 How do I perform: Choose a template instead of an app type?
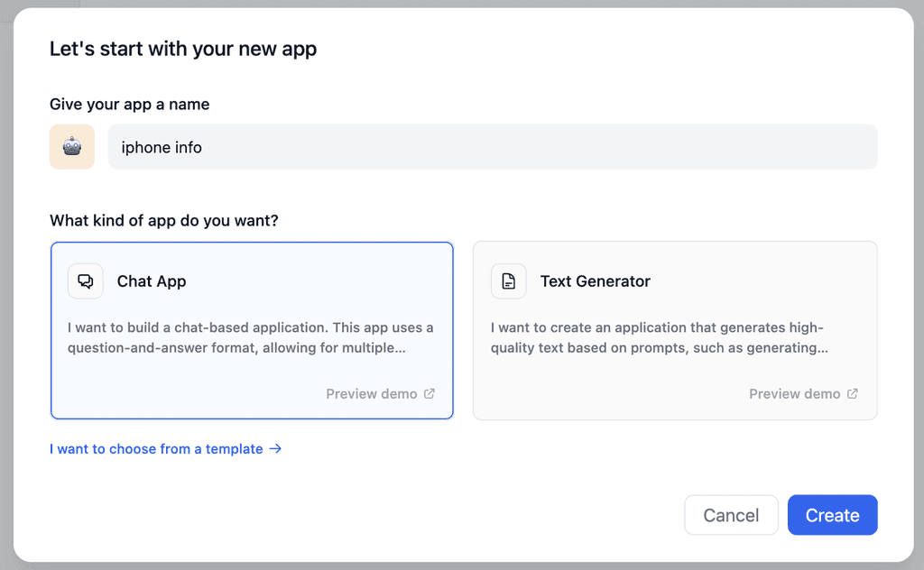(158, 448)
